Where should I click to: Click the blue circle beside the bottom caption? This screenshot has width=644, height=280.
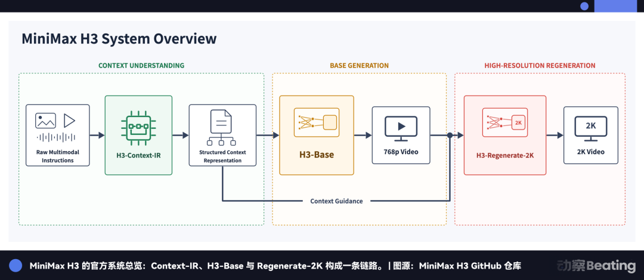[x=15, y=266]
